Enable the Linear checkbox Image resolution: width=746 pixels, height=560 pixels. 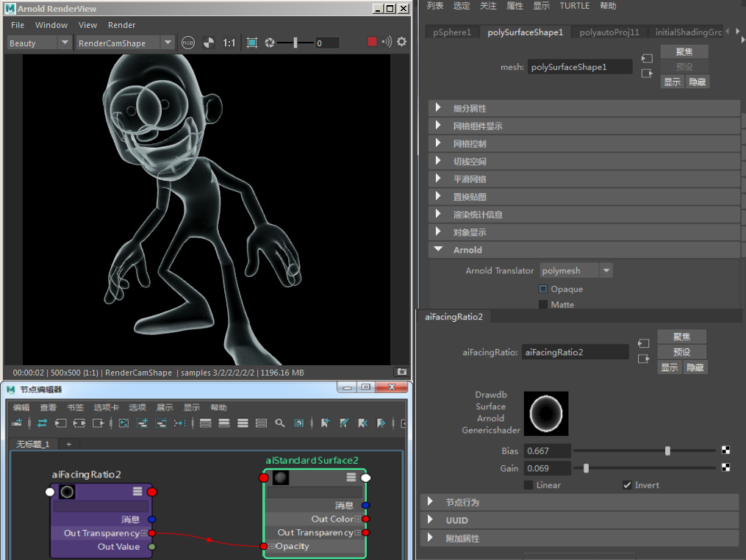528,485
